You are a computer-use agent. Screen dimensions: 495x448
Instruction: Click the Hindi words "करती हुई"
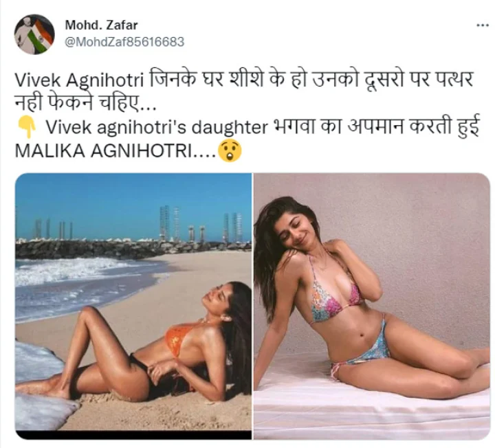click(443, 127)
